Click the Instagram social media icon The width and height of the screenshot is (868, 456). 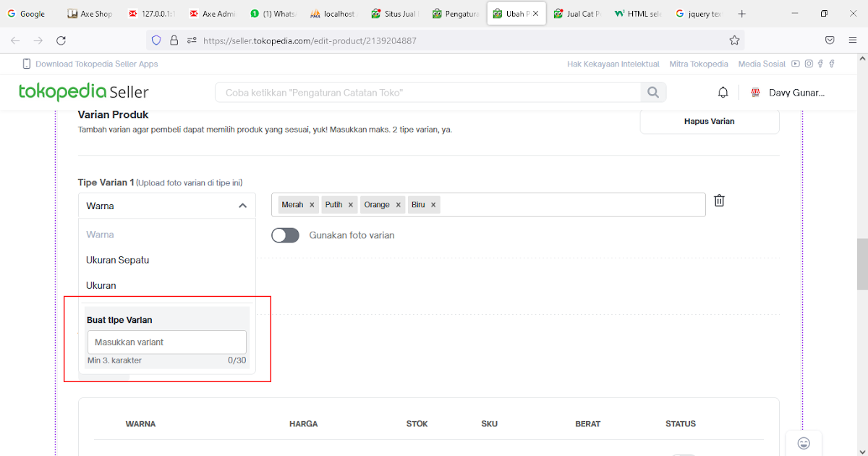[x=809, y=64]
